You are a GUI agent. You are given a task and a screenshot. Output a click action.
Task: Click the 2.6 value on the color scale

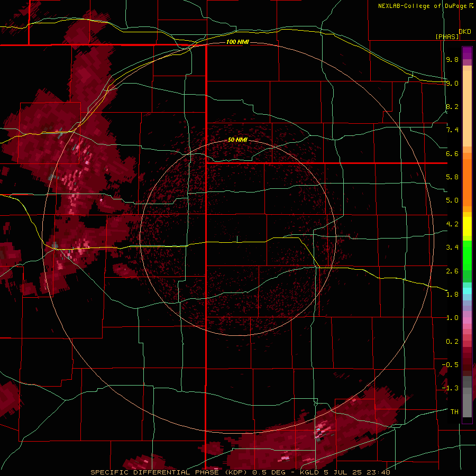coord(452,271)
